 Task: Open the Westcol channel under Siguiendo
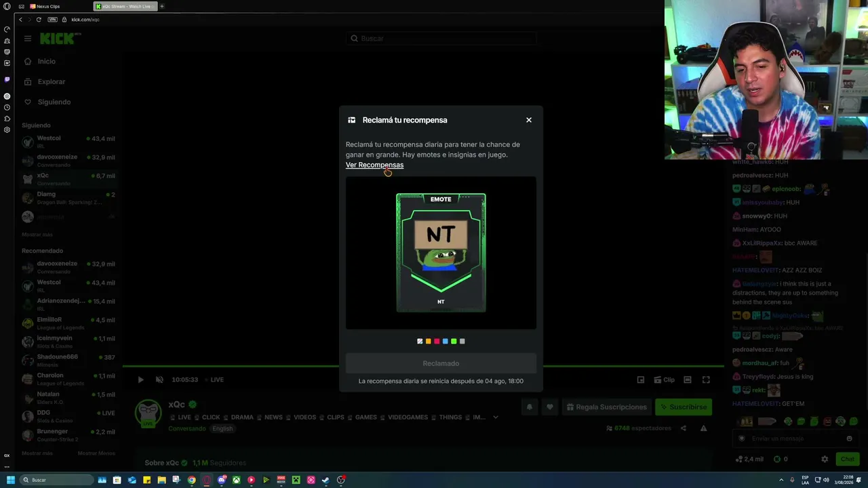(x=68, y=142)
